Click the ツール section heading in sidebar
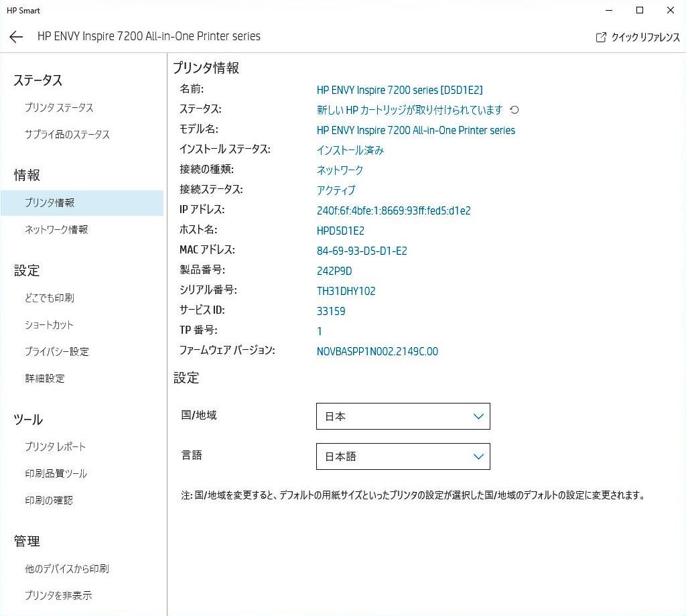 (x=28, y=420)
